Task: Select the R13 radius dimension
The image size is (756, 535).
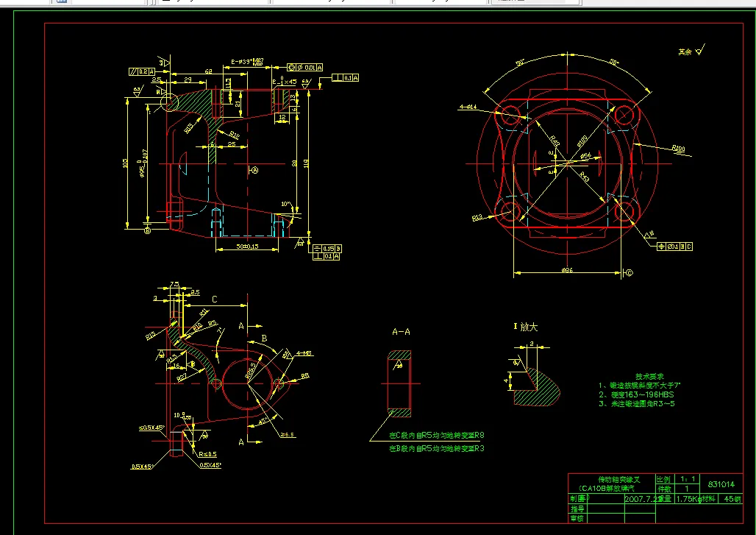Action: pos(477,218)
